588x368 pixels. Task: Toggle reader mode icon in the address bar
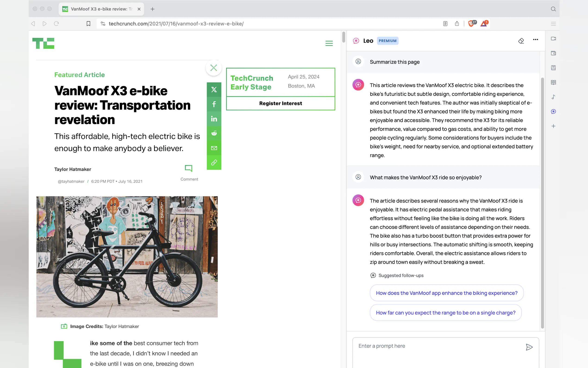pos(445,24)
